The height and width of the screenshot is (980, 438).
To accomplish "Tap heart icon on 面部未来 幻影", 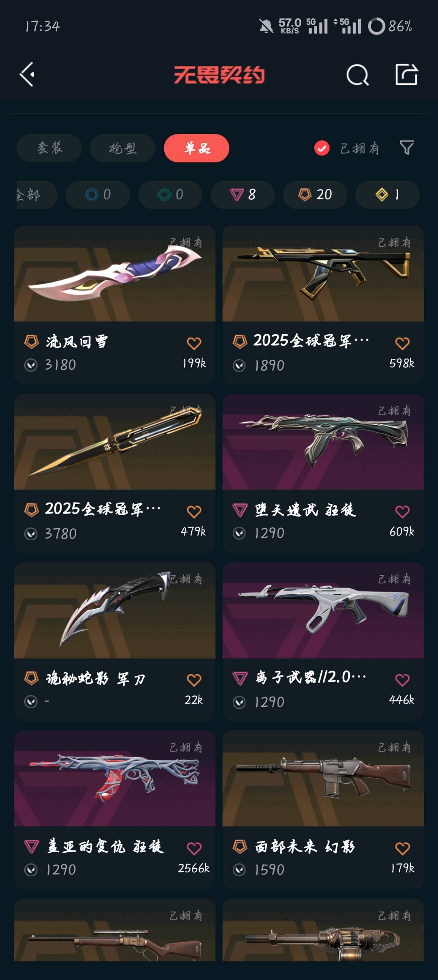I will (402, 848).
